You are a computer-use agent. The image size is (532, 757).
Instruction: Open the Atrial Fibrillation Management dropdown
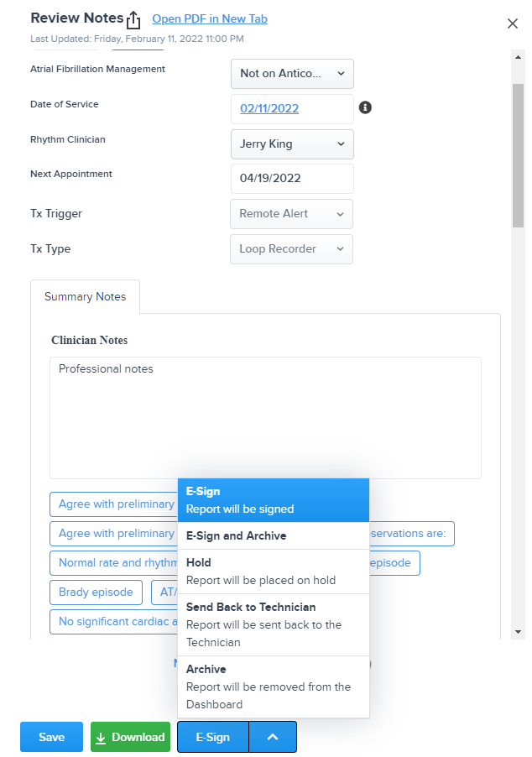pyautogui.click(x=291, y=74)
